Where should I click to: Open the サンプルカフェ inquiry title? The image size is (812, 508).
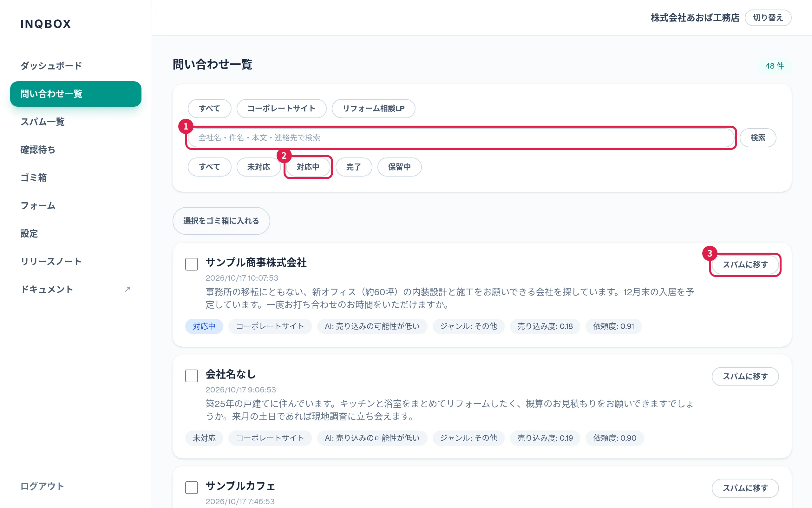tap(240, 486)
